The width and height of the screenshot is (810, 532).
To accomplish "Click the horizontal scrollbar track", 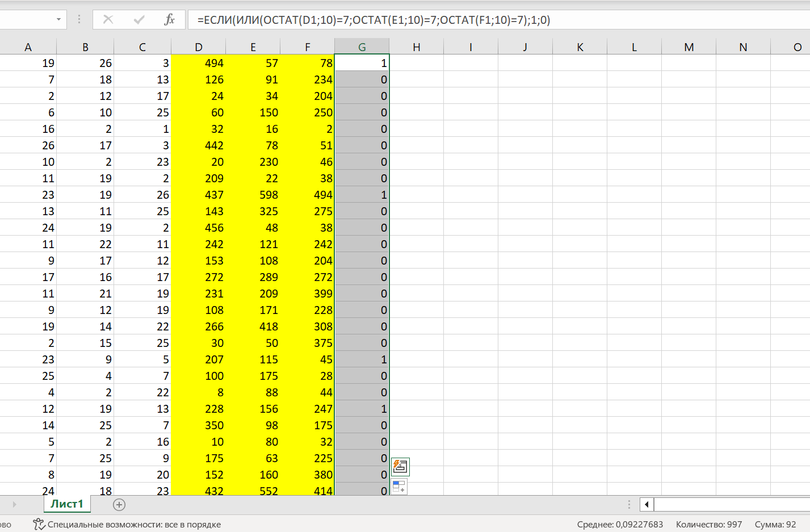I will pos(732,504).
